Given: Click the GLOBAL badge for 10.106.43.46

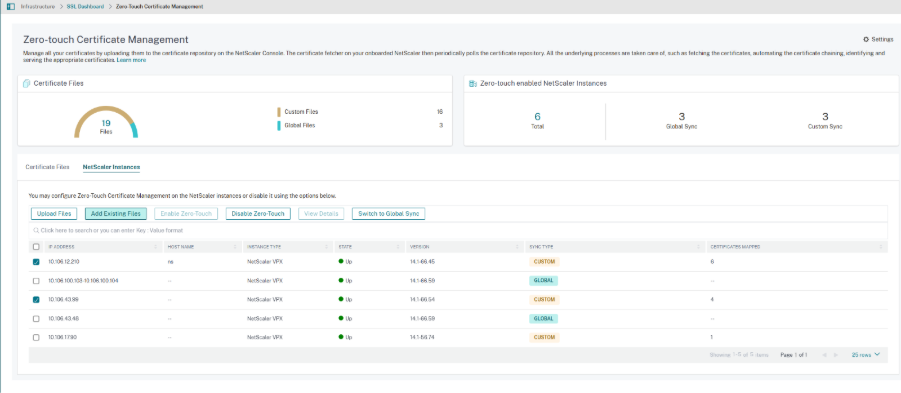Looking at the screenshot, I should 544,318.
